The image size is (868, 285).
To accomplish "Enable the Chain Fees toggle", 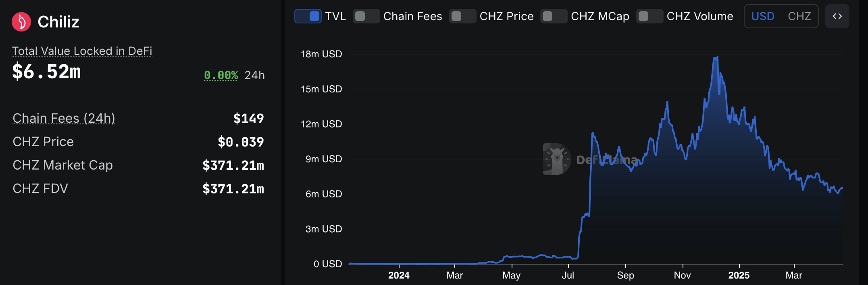I will [x=366, y=16].
